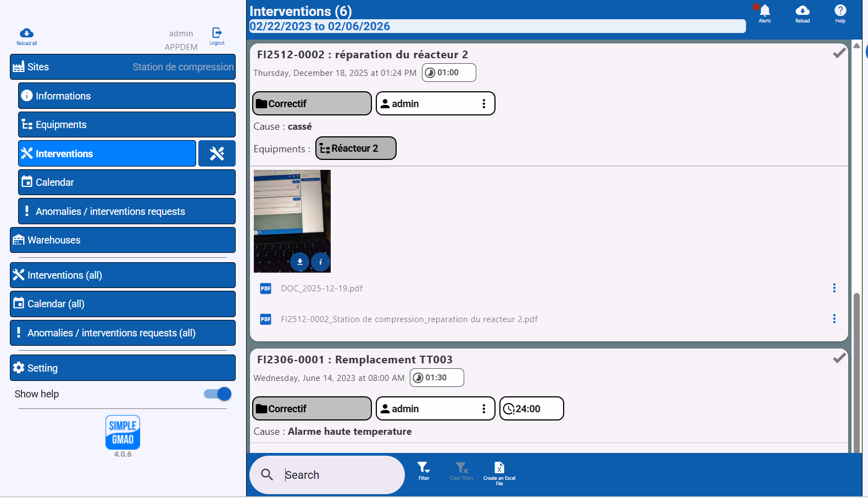The height and width of the screenshot is (498, 868).
Task: Click title FI2512-0002 : réparation du réacteur 2
Action: 363,54
